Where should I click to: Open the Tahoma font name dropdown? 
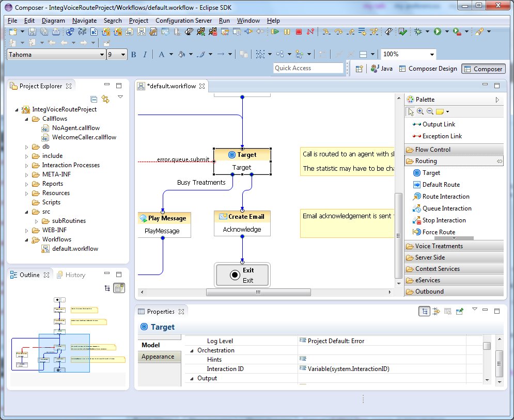pyautogui.click(x=102, y=55)
